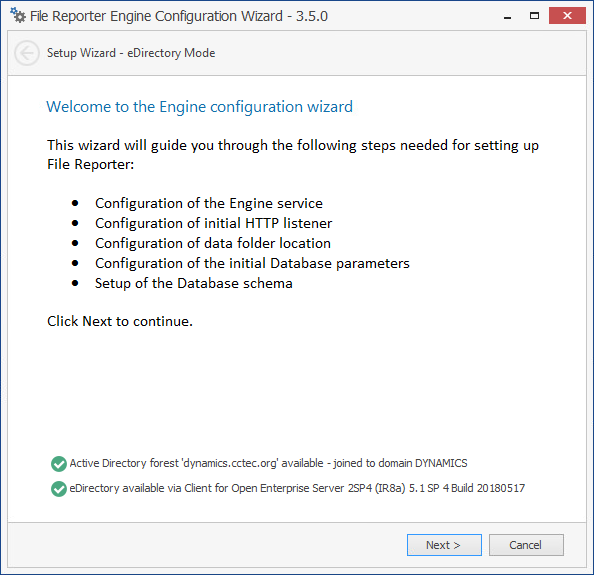Click the gear icon in title bar
This screenshot has height=575, width=594.
point(18,16)
